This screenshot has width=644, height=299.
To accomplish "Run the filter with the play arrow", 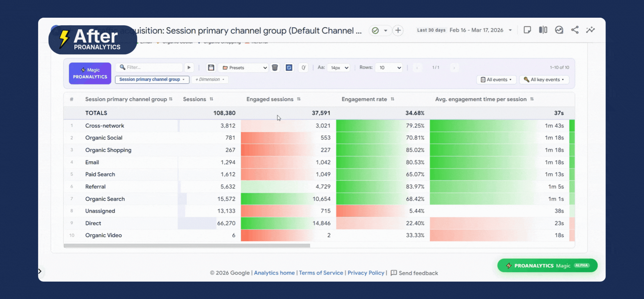I will [189, 67].
